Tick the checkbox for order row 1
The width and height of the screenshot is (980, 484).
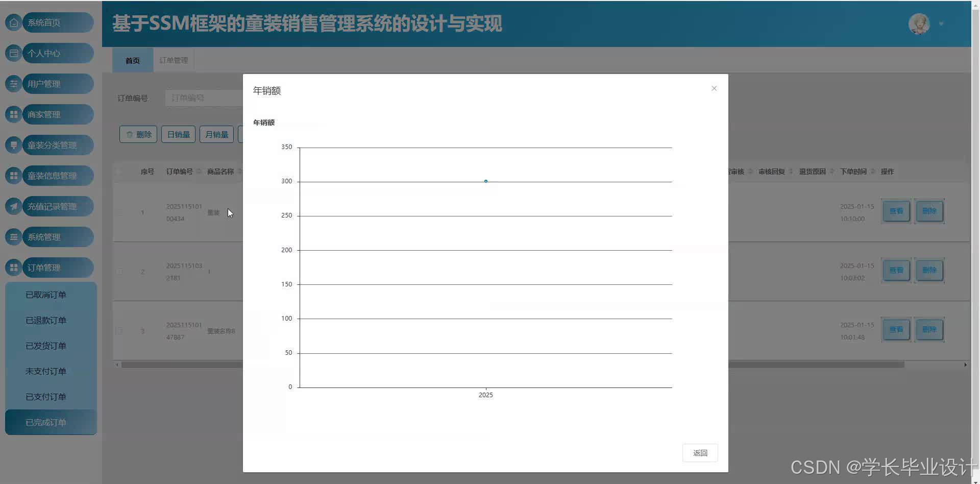click(120, 212)
